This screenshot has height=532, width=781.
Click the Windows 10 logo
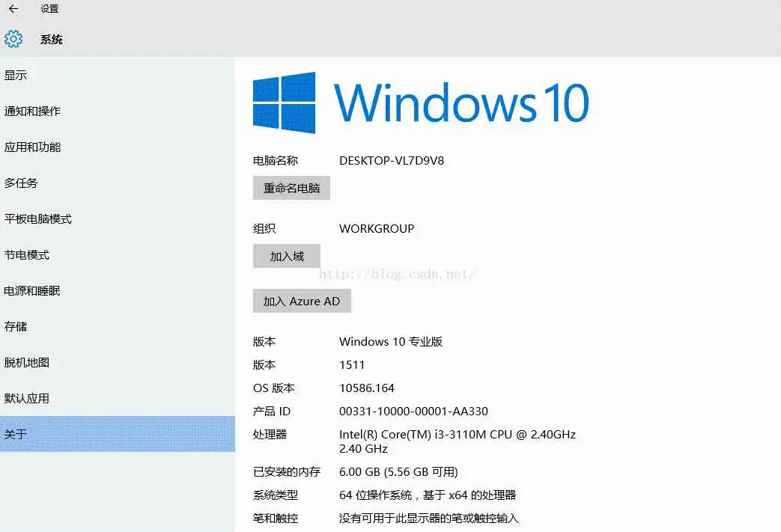pos(284,103)
